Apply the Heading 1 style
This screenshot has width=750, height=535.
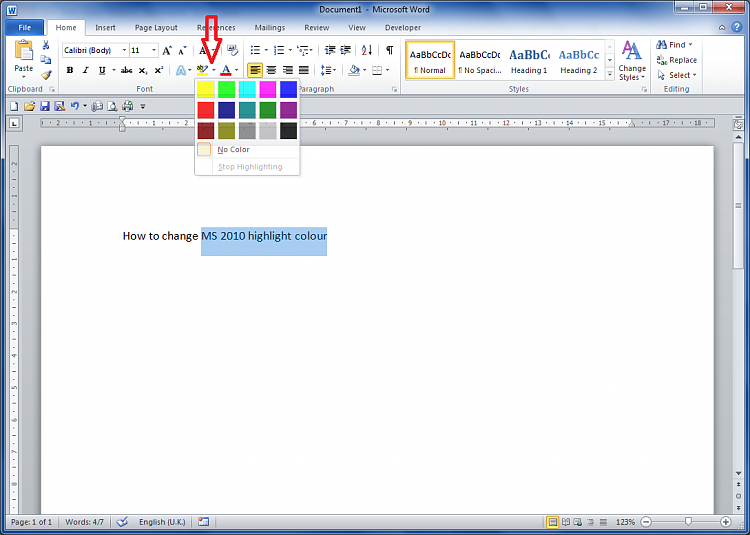tap(529, 60)
